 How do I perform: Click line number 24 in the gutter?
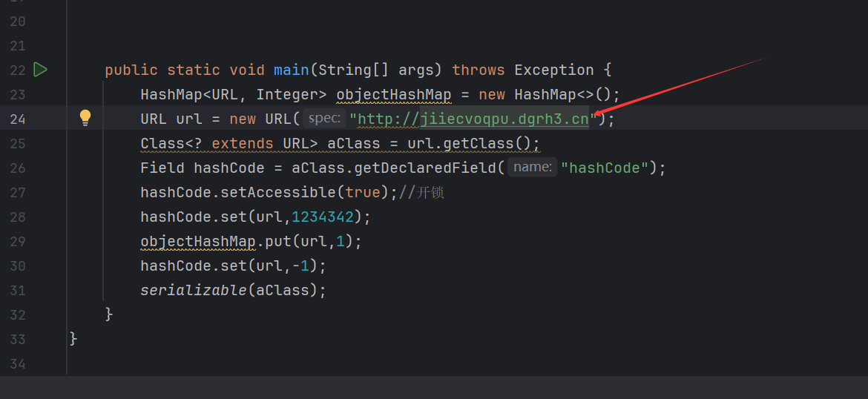pyautogui.click(x=18, y=119)
